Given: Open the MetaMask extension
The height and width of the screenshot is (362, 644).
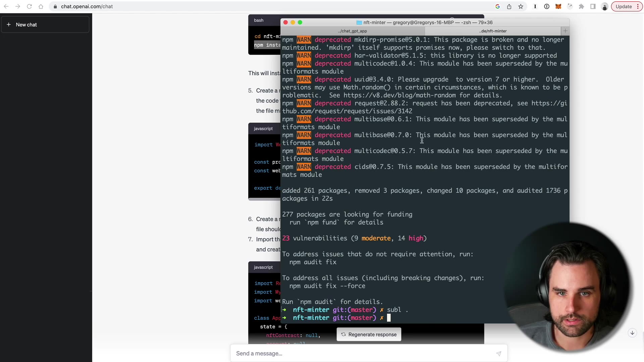Looking at the screenshot, I should (558, 6).
